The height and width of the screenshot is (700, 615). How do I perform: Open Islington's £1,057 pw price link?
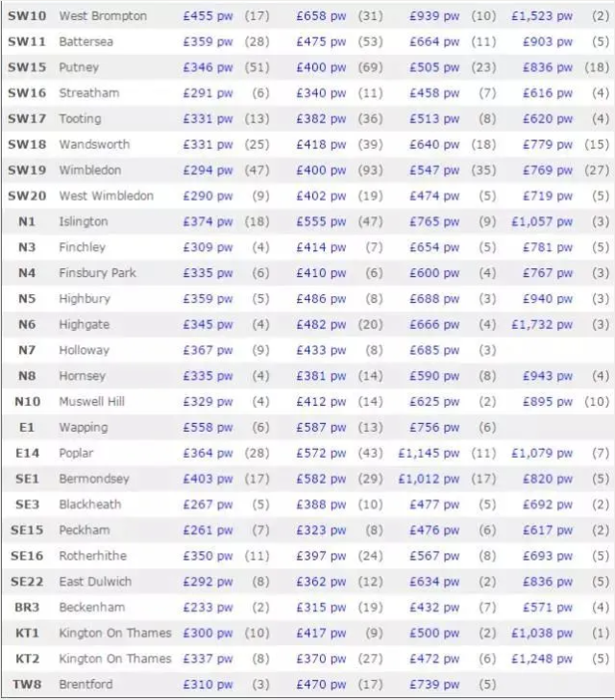tap(542, 221)
